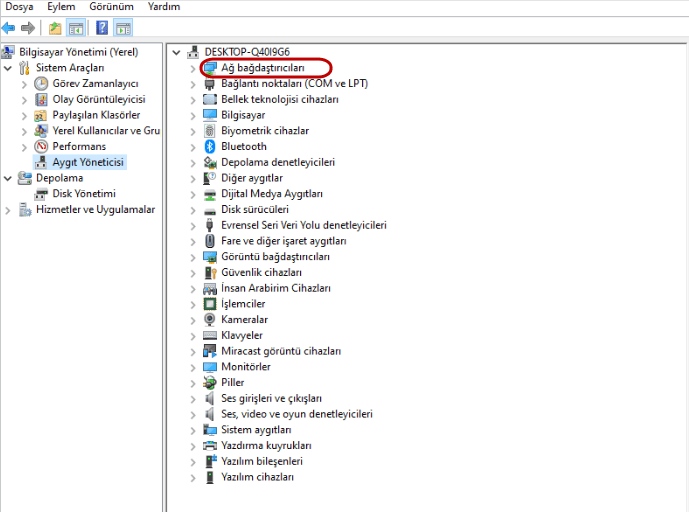Click the blue Back arrow in toolbar
This screenshot has width=689, height=512.
pyautogui.click(x=9, y=27)
